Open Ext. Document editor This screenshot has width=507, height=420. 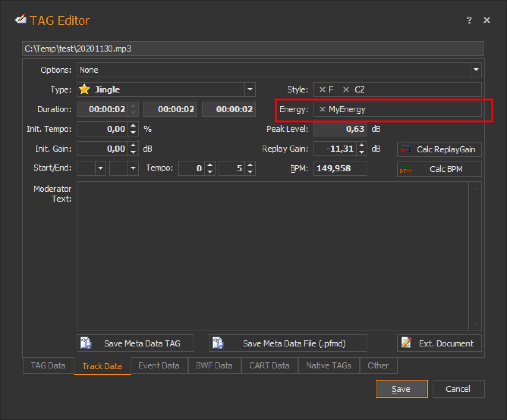pyautogui.click(x=439, y=343)
